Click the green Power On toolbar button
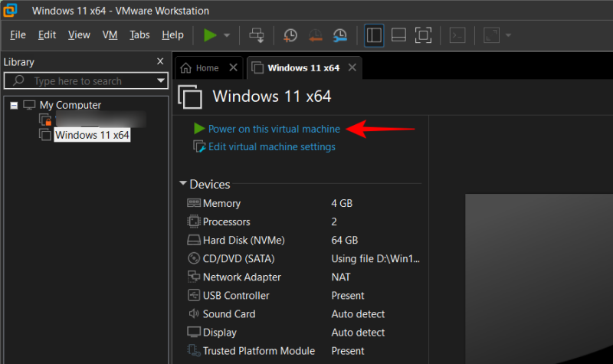Image resolution: width=613 pixels, height=364 pixels. click(210, 35)
